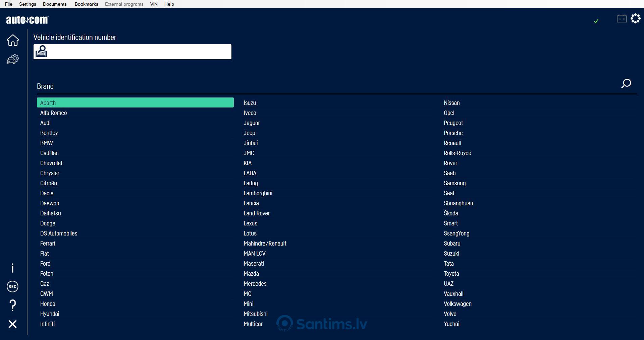Open the Documents menu
The width and height of the screenshot is (644, 340).
click(x=55, y=4)
